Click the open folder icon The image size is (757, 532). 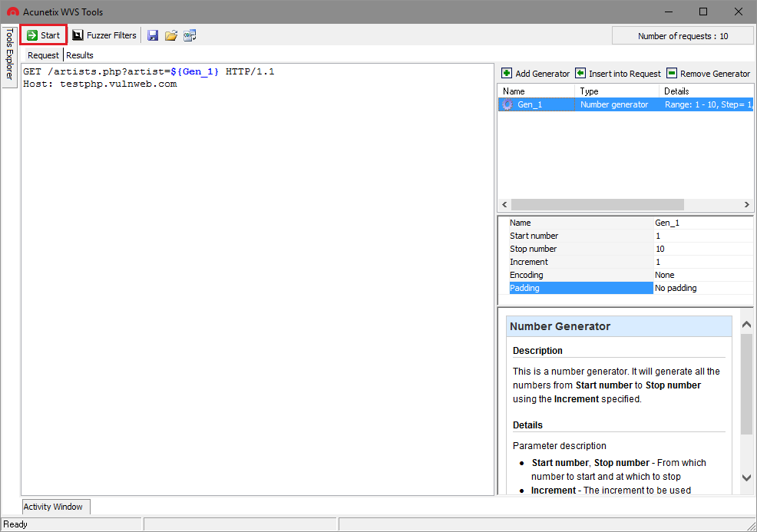(171, 35)
